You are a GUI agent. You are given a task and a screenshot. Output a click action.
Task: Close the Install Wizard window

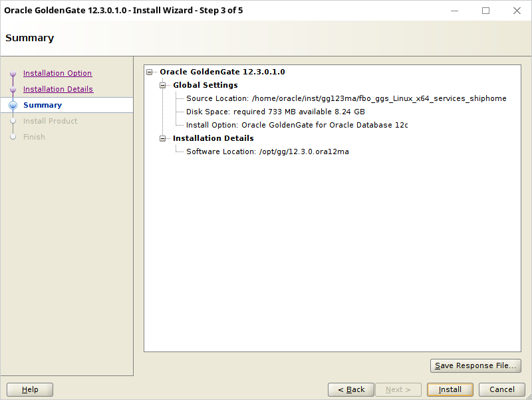click(517, 11)
